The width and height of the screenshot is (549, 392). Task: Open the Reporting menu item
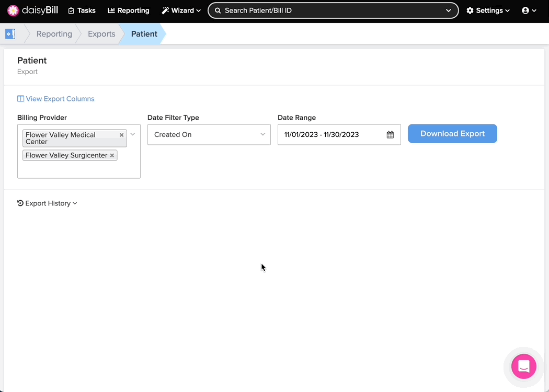129,10
